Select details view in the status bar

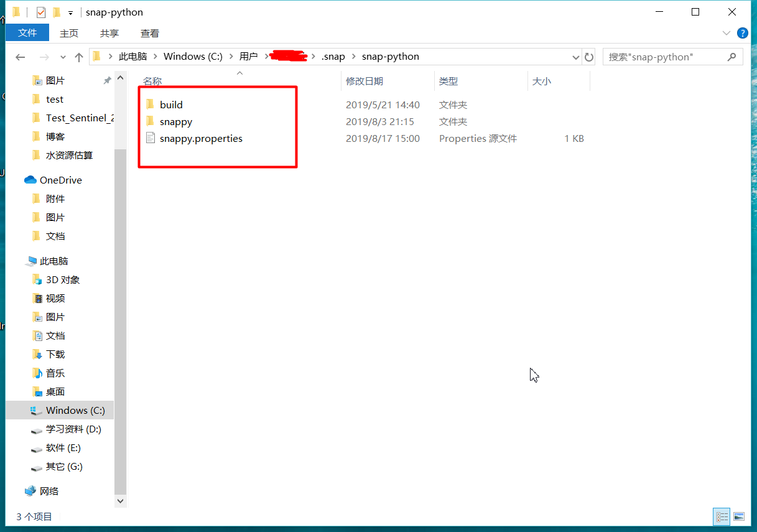coord(721,516)
